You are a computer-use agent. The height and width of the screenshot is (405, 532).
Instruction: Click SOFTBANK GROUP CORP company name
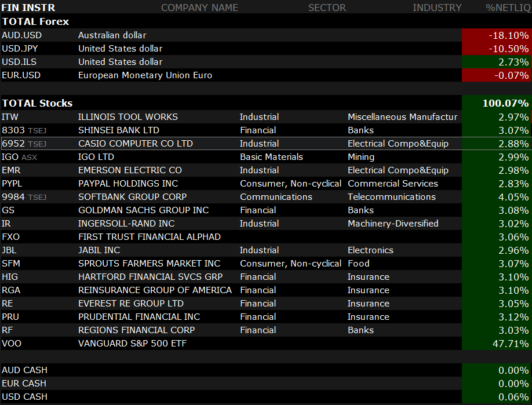coord(132,197)
